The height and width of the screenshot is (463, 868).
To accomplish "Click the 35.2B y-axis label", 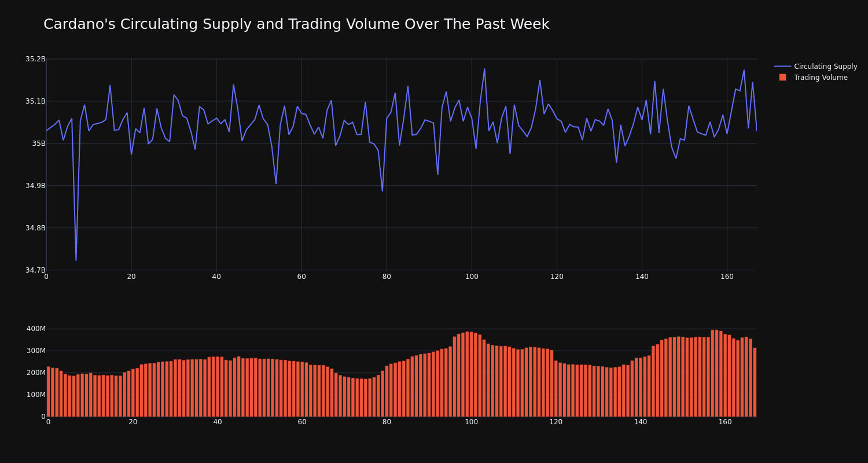I will point(35,59).
